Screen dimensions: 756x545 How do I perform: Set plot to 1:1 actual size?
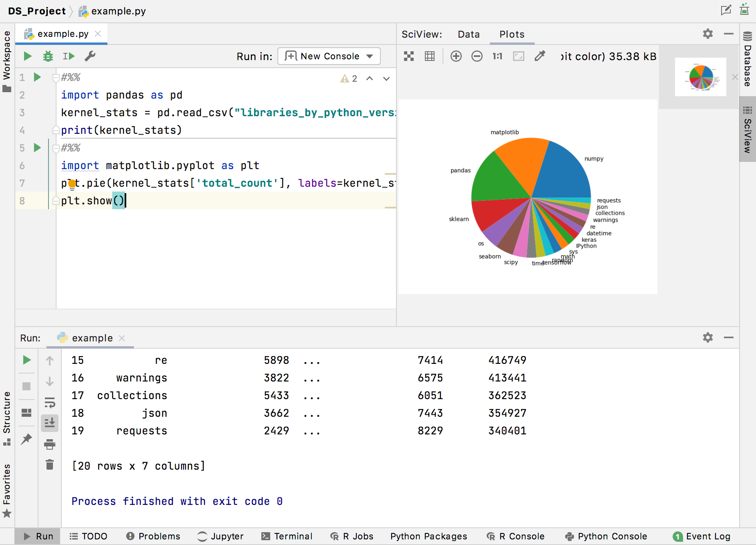click(x=497, y=56)
